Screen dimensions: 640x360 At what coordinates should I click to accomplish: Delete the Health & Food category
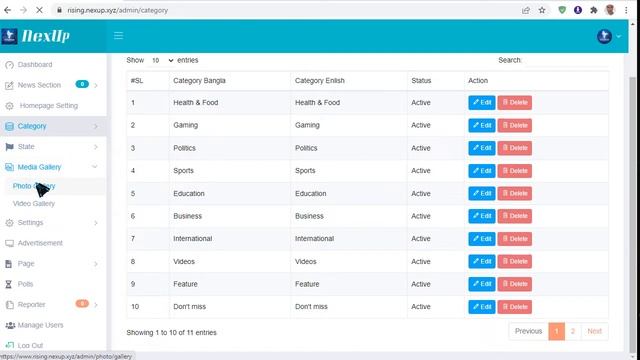pos(515,102)
